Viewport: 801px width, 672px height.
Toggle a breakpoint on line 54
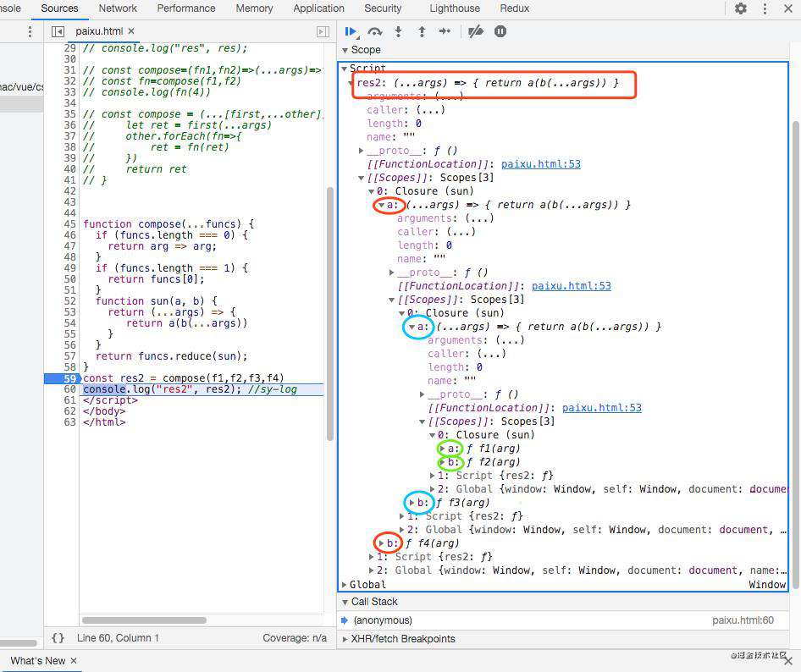tap(69, 323)
